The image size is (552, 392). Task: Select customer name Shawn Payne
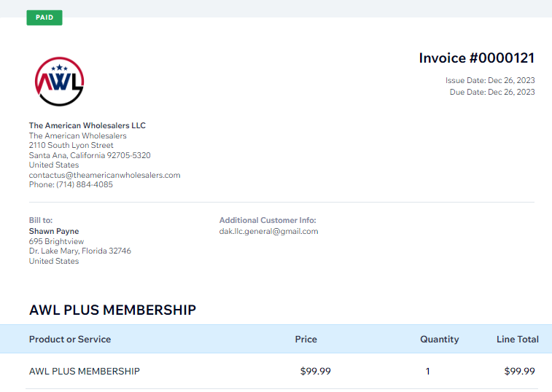pos(54,231)
